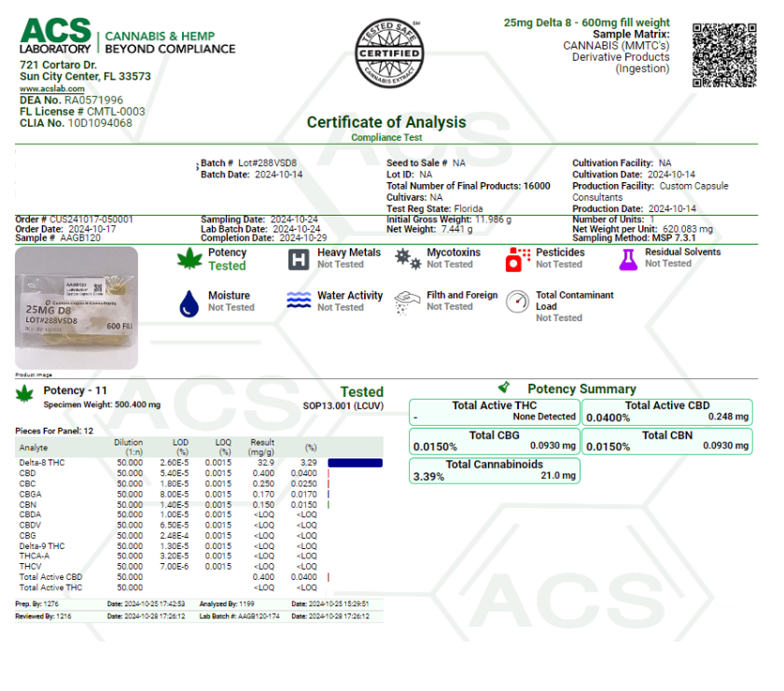Image resolution: width=784 pixels, height=691 pixels.
Task: Click the Mycotoxins icon
Action: pos(407,259)
